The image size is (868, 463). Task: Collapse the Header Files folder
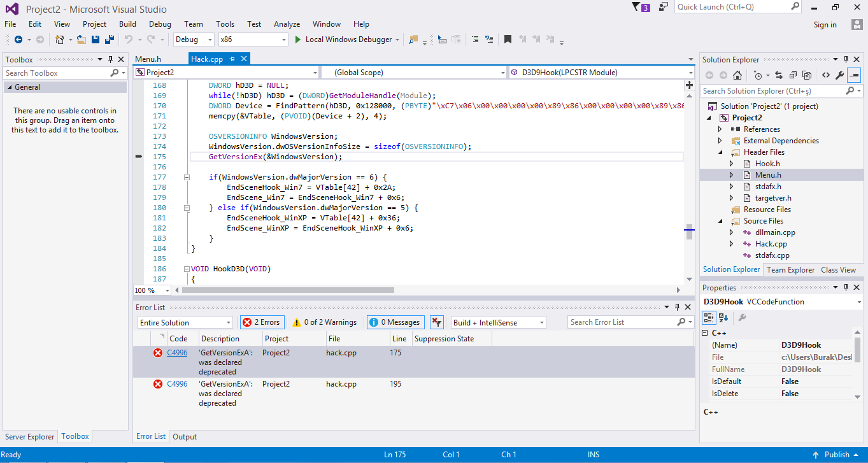(720, 152)
